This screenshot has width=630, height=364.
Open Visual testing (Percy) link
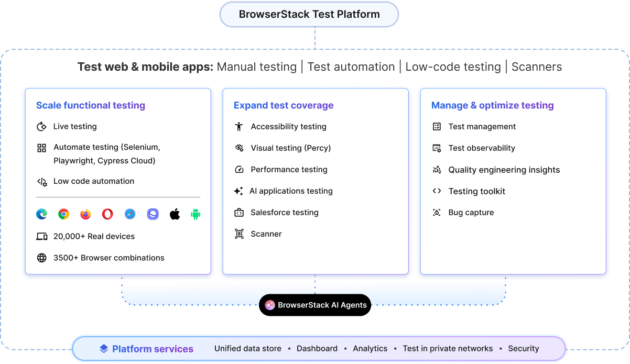[291, 148]
